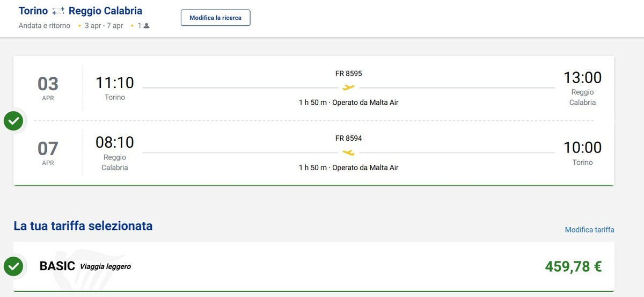Toggle the green checkmark beside the BASIC fare
Viewport: 644px width, 297px height.
coord(13,266)
